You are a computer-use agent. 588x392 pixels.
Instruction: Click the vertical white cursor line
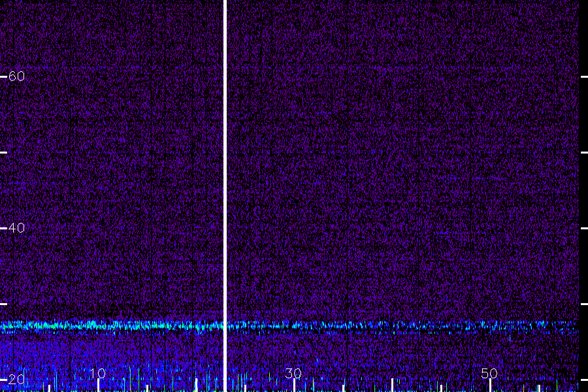225,196
